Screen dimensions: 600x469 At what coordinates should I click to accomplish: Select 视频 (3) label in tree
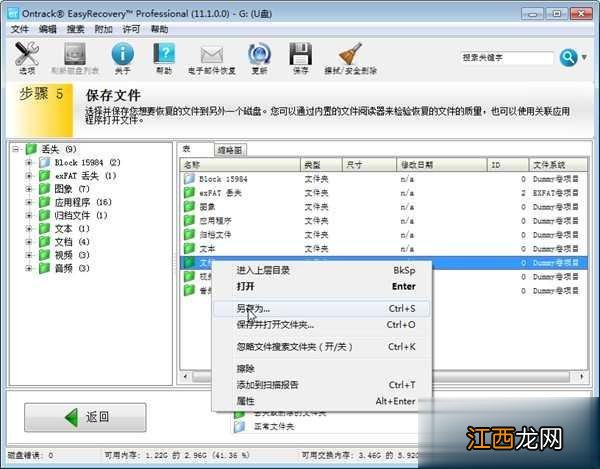pyautogui.click(x=72, y=255)
